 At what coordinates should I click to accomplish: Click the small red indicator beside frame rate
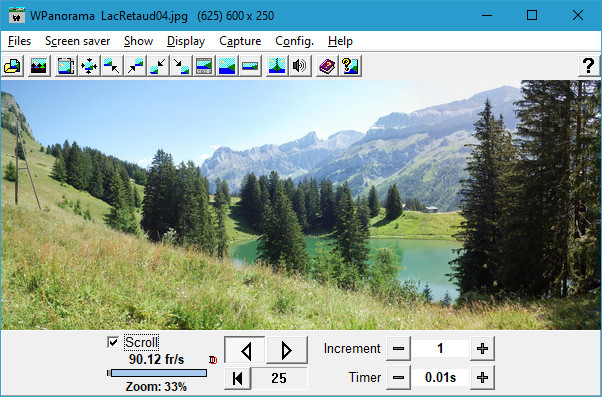(213, 360)
